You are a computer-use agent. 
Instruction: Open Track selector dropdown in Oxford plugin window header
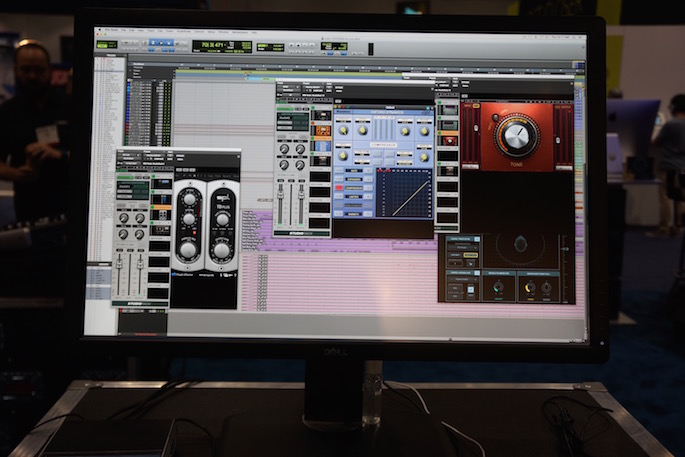pyautogui.click(x=288, y=88)
